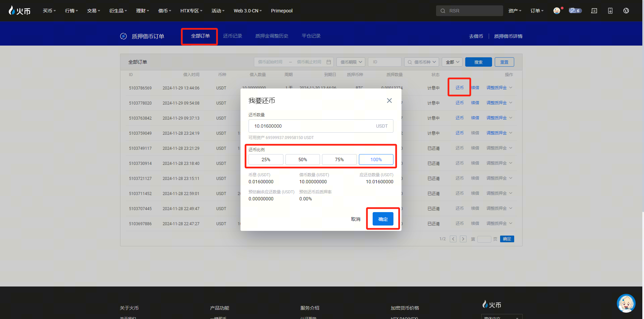
Task: Open the 资产 menu in the header
Action: (515, 11)
